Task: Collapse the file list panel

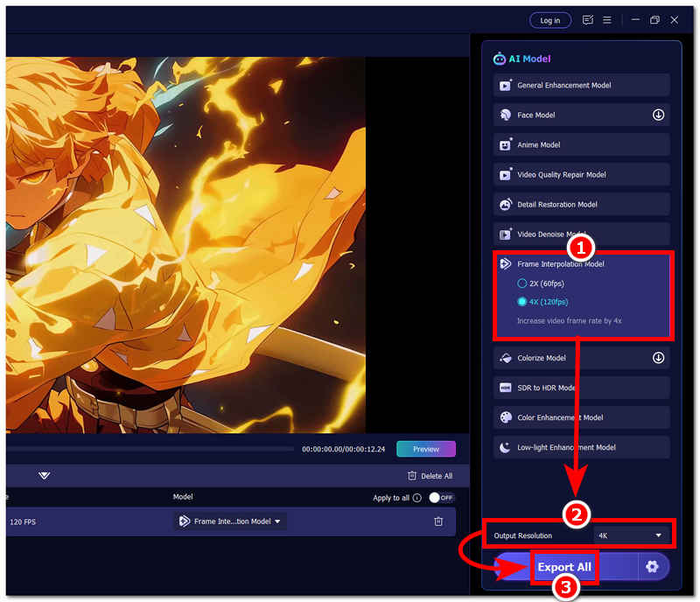Action: tap(42, 475)
